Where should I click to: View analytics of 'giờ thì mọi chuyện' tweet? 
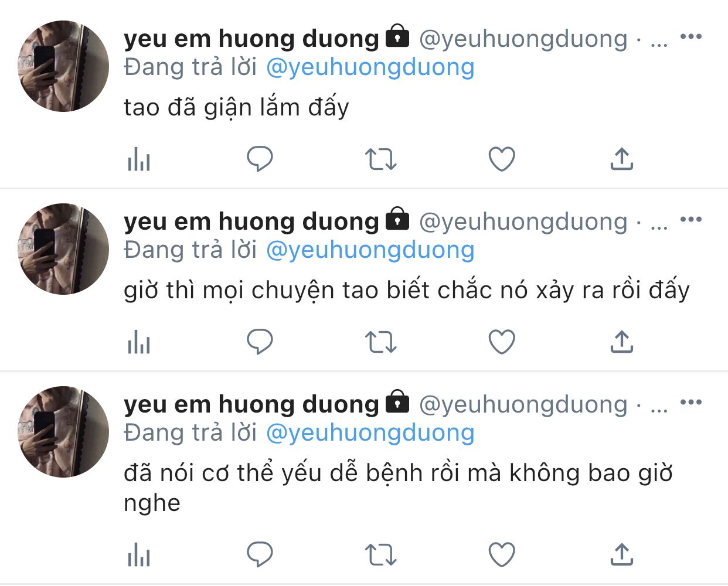point(139,342)
